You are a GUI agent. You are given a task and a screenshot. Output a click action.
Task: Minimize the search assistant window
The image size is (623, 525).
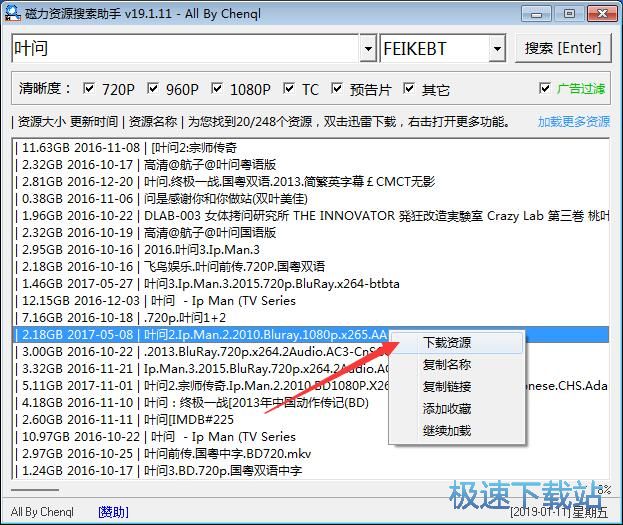coord(540,13)
